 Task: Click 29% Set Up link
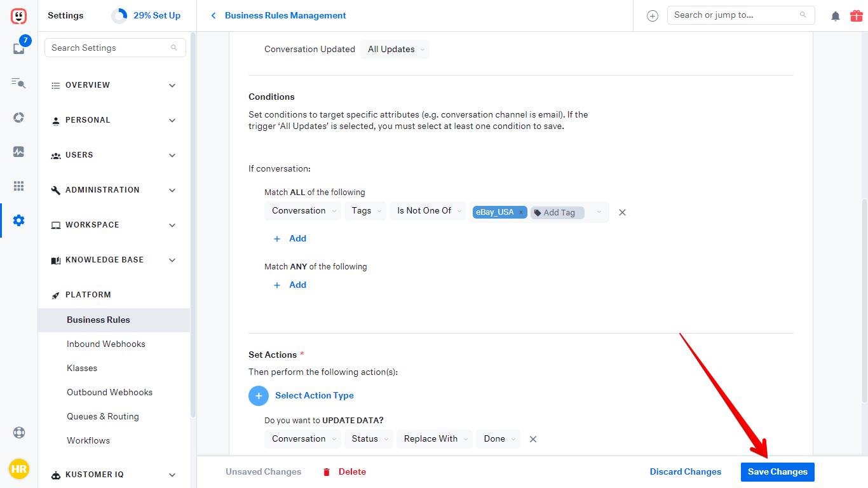pyautogui.click(x=157, y=16)
